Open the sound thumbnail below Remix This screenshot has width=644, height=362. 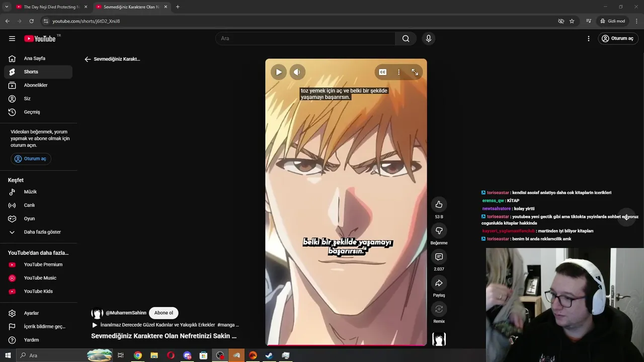439,339
